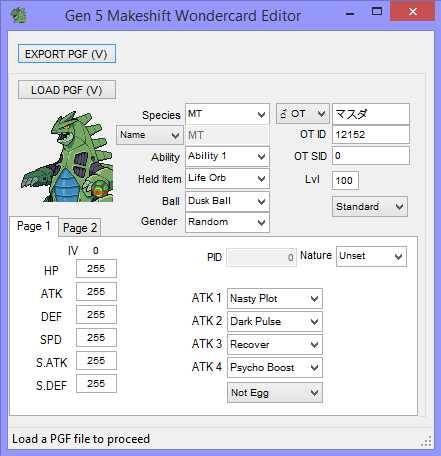Click the Lvl field showing 100
441x456 pixels.
pos(345,180)
